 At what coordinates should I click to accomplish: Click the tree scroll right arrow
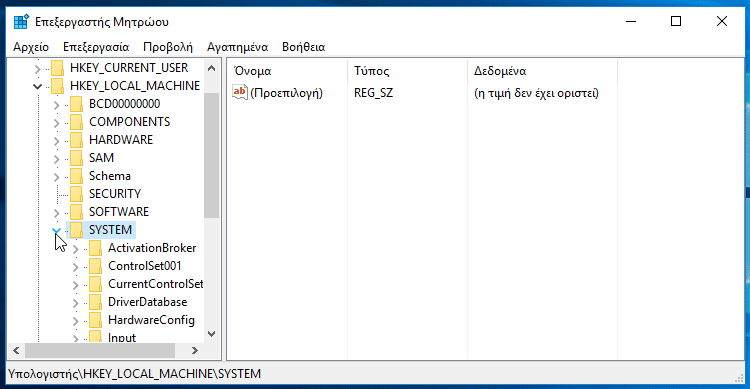pos(195,350)
